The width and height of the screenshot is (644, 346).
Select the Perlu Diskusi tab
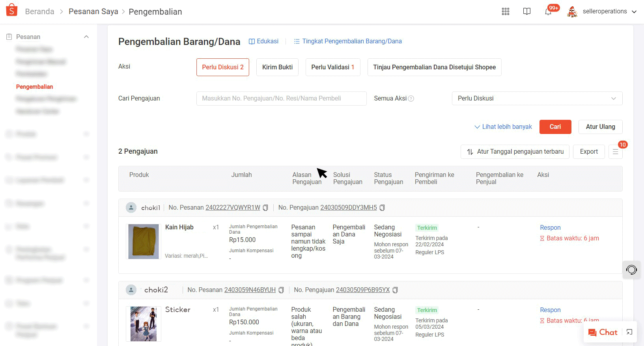(222, 67)
